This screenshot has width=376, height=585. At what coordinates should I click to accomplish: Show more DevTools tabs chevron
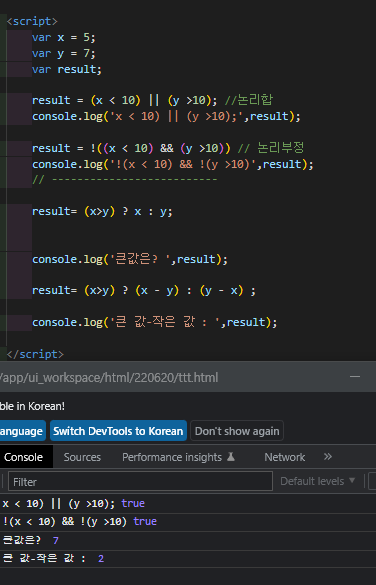point(328,457)
